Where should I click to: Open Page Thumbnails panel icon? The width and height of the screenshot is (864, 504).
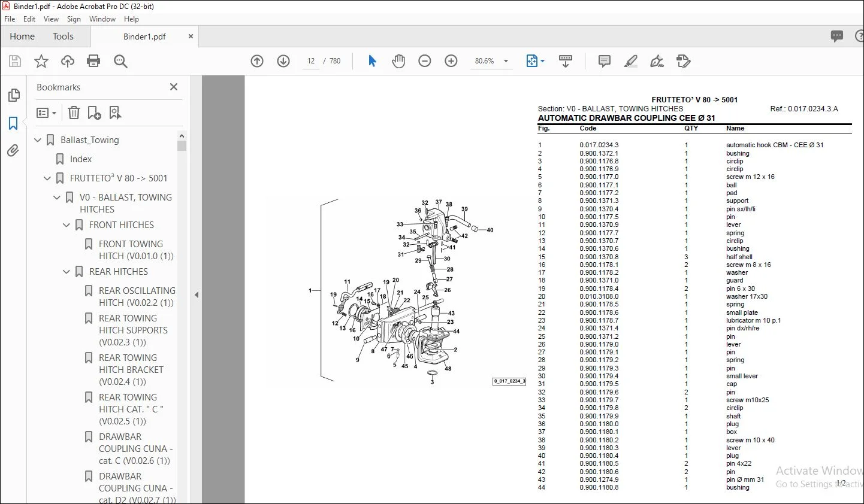coord(13,95)
